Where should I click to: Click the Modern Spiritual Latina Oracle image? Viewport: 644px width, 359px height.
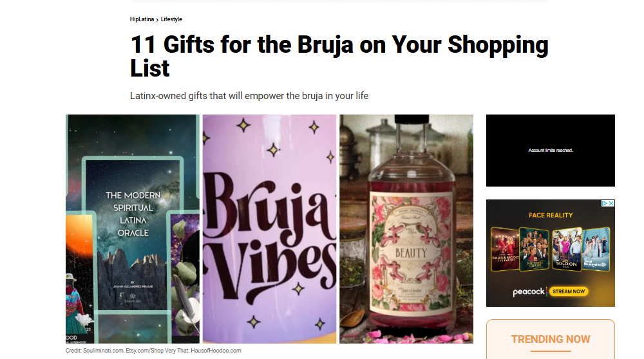point(133,229)
